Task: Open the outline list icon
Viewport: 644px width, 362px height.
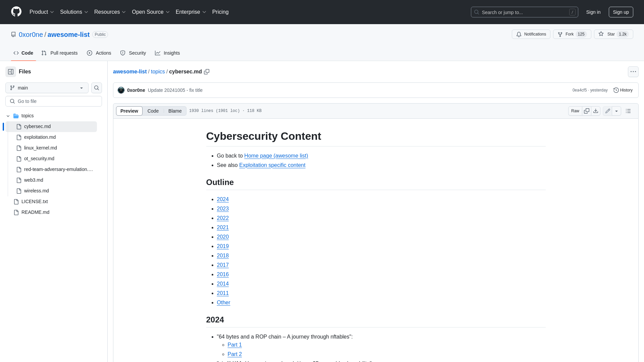Action: click(628, 111)
